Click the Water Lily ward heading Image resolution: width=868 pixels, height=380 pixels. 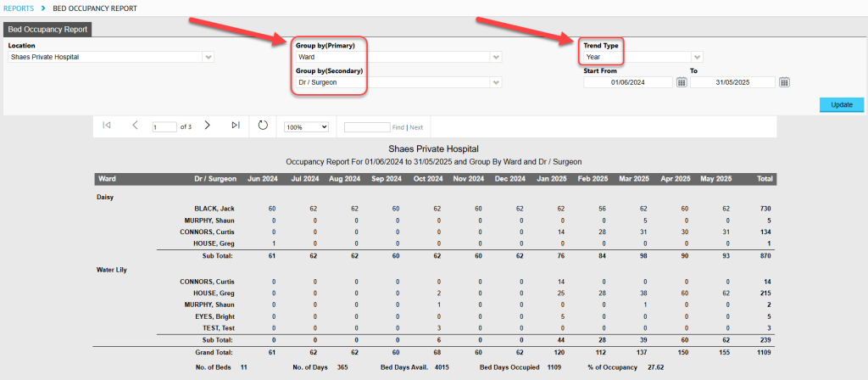click(113, 270)
